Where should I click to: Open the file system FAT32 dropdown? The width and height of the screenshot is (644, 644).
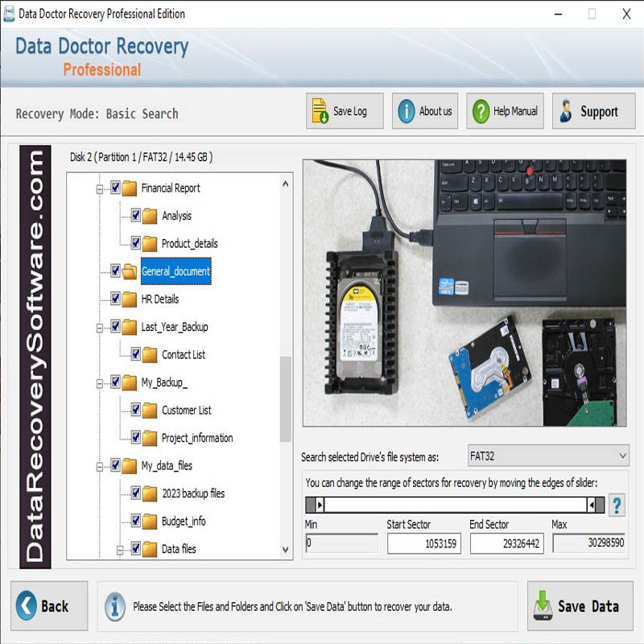point(548,456)
